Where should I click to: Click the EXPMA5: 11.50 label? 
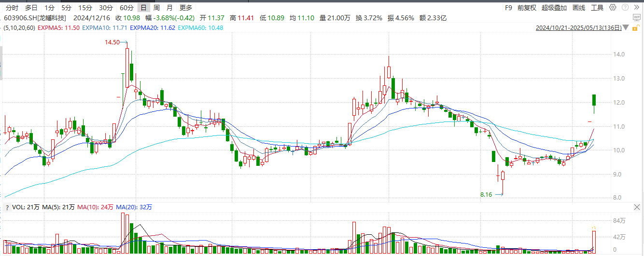tap(58, 28)
